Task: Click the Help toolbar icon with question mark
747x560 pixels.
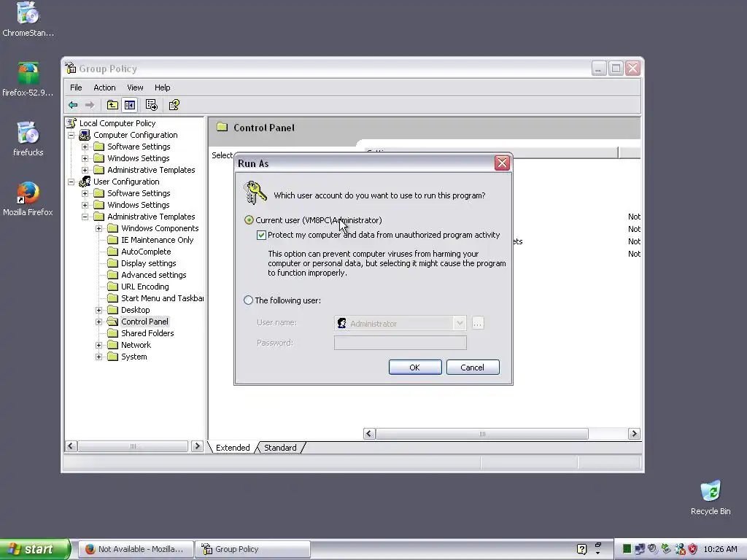Action: [174, 105]
